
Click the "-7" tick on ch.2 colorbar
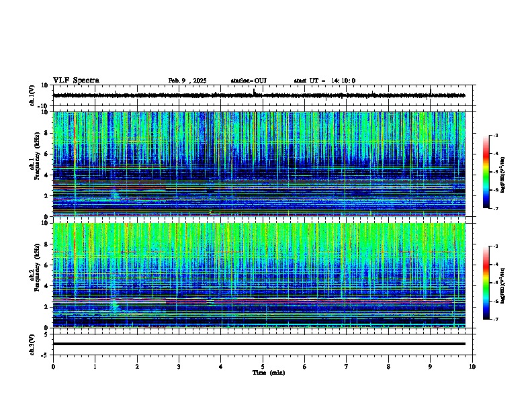point(495,320)
